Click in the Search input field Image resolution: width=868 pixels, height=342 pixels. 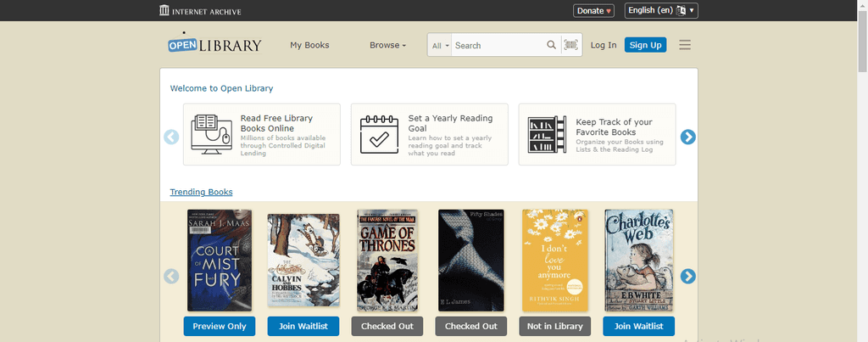click(498, 46)
